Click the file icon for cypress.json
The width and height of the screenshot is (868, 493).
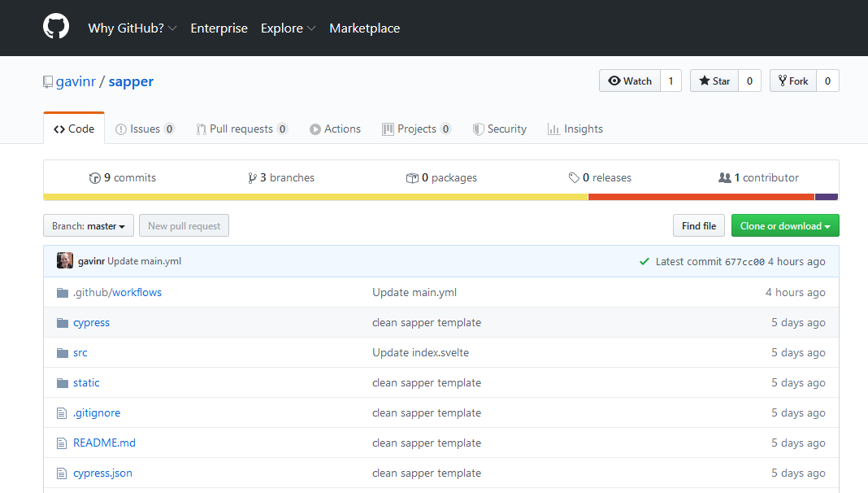click(x=62, y=473)
